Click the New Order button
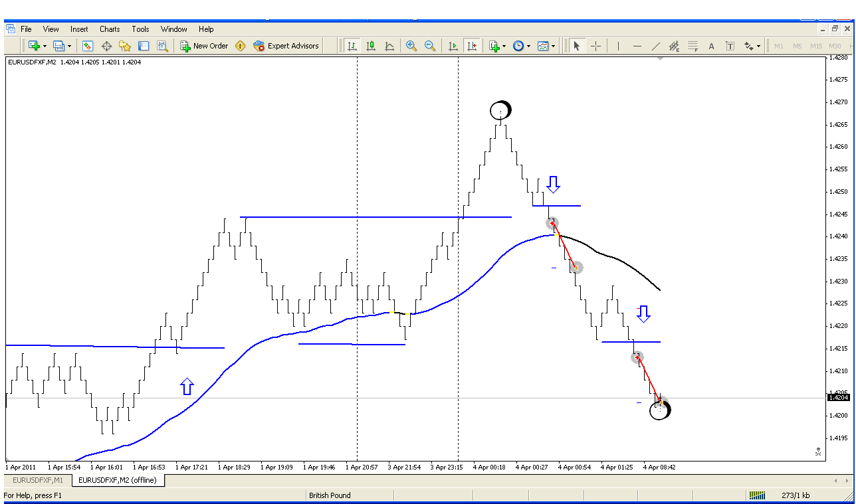 (x=204, y=46)
